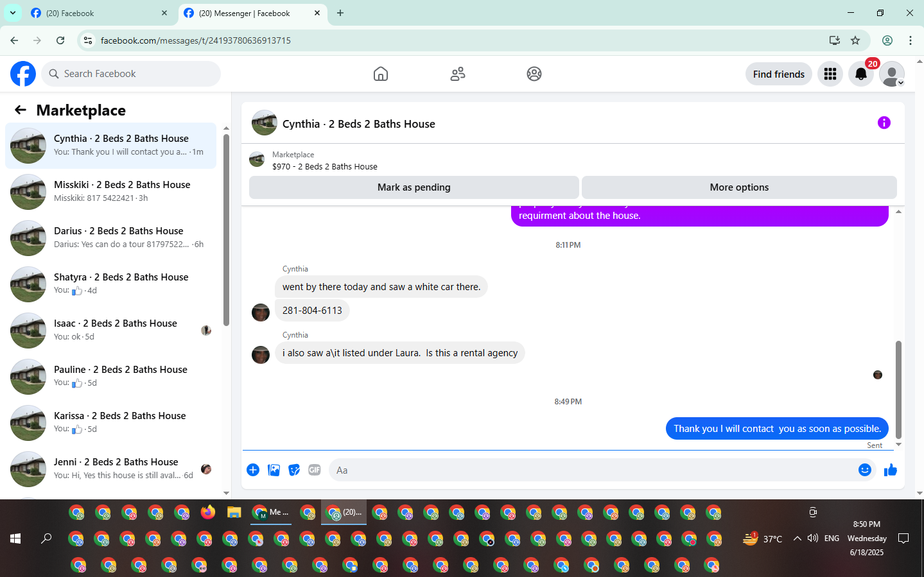Click the ENG language indicator

pos(832,538)
